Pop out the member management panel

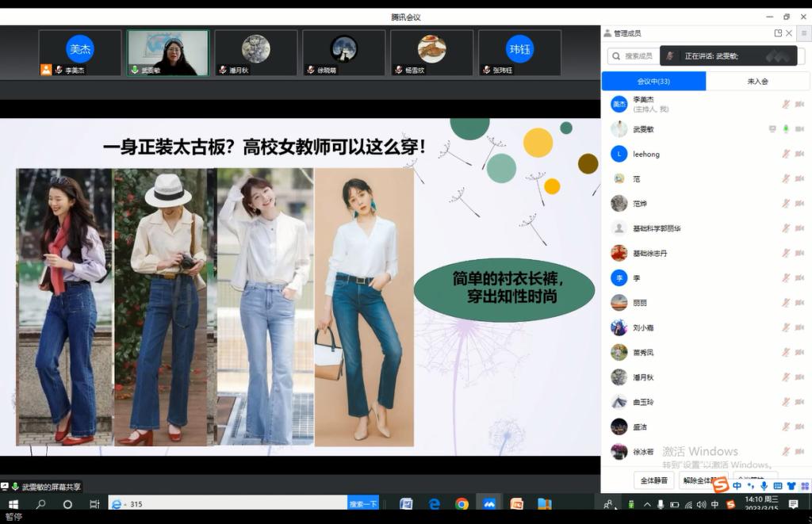click(778, 33)
